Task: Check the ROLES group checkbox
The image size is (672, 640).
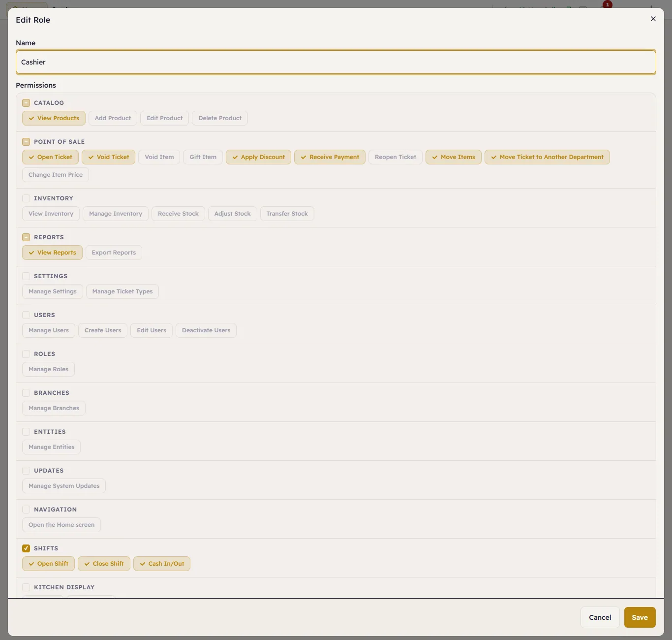Action: click(26, 354)
